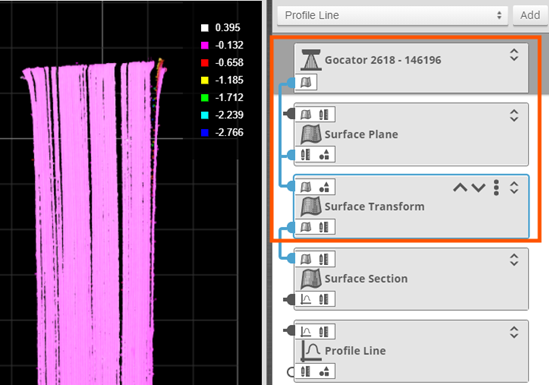Screen dimensions: 549x385
Task: Click the Surface Transform tool icon
Action: pos(311,206)
